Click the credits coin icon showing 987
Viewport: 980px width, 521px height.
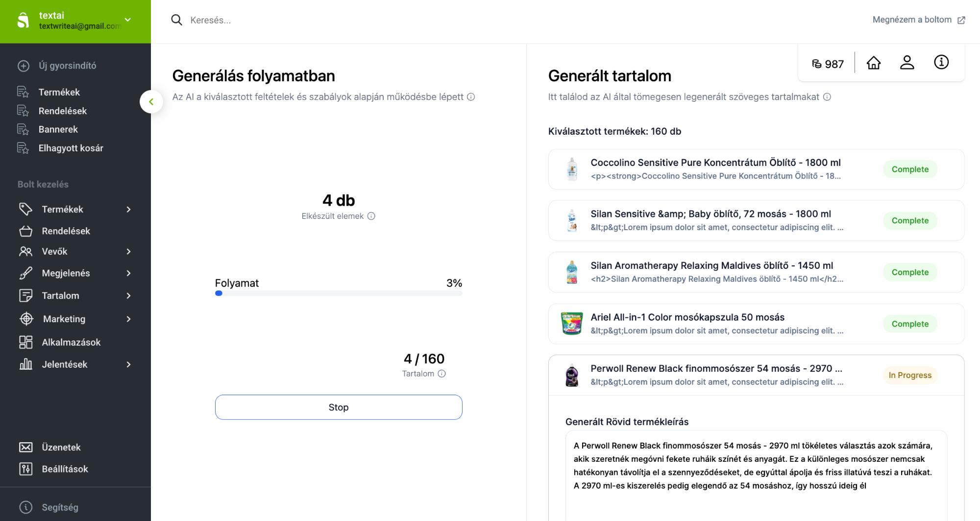(817, 64)
